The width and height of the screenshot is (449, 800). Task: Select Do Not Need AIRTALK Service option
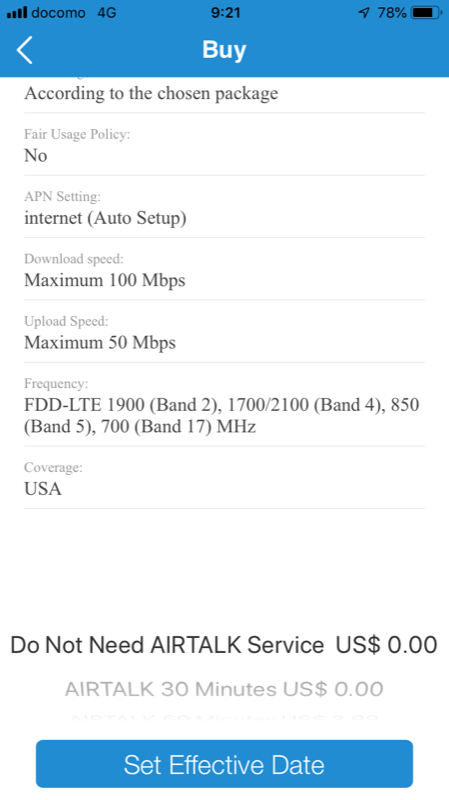coord(224,645)
